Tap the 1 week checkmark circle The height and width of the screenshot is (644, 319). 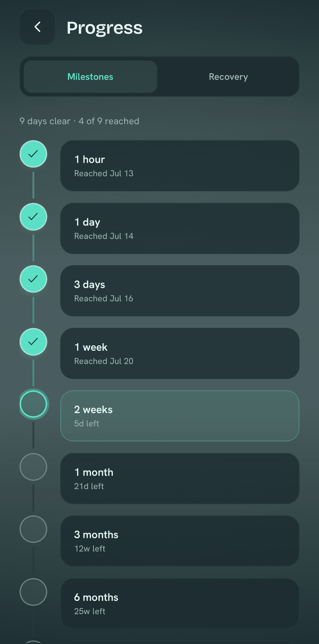(33, 342)
